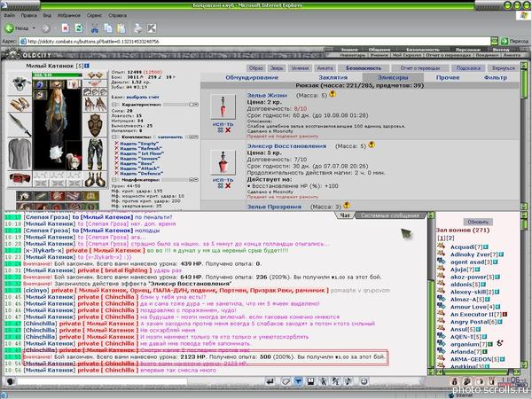Open the Избранное browser menu
The width and height of the screenshot is (532, 399).
point(69,15)
